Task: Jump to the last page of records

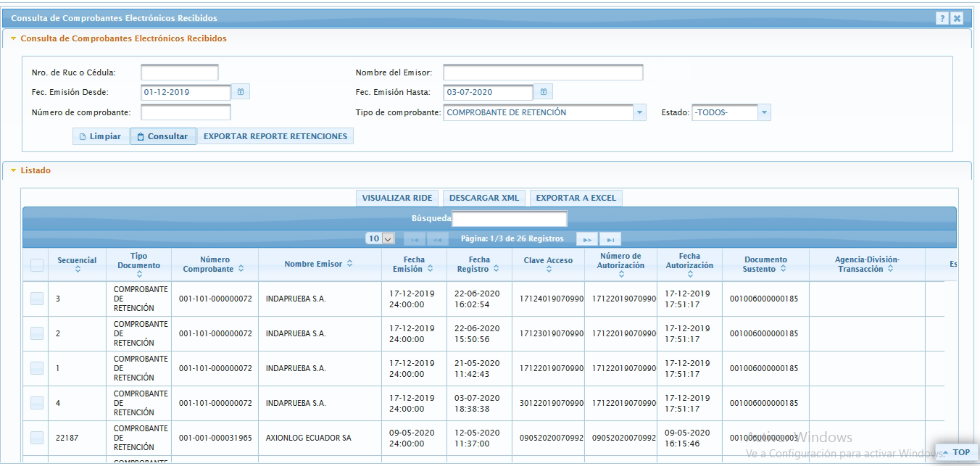Action: (x=610, y=239)
